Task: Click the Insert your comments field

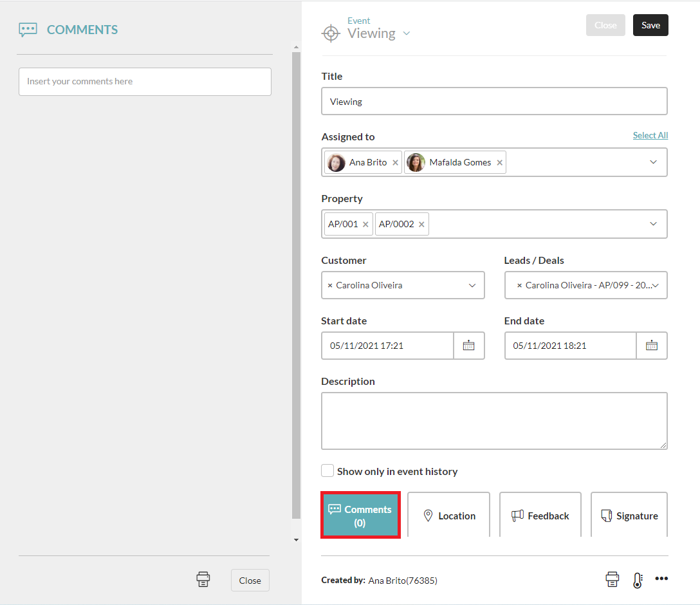Action: click(x=145, y=82)
